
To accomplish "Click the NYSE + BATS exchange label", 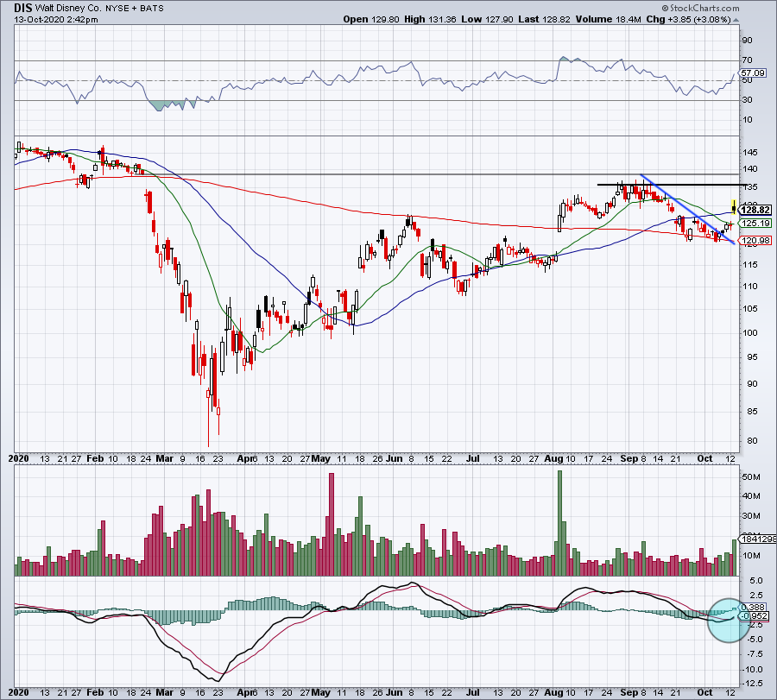I will (x=135, y=9).
